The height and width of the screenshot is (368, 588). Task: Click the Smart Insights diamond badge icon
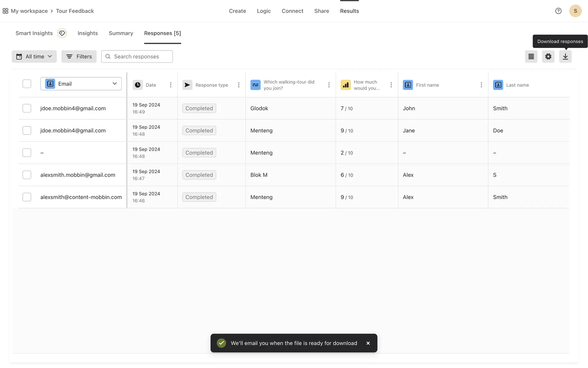[x=62, y=33]
